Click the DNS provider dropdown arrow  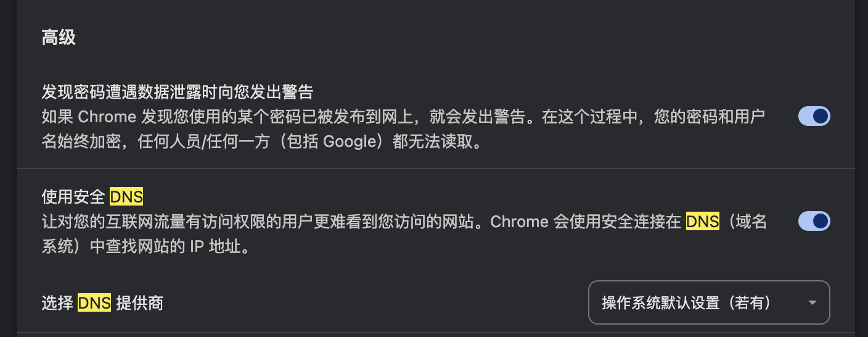[x=813, y=302]
